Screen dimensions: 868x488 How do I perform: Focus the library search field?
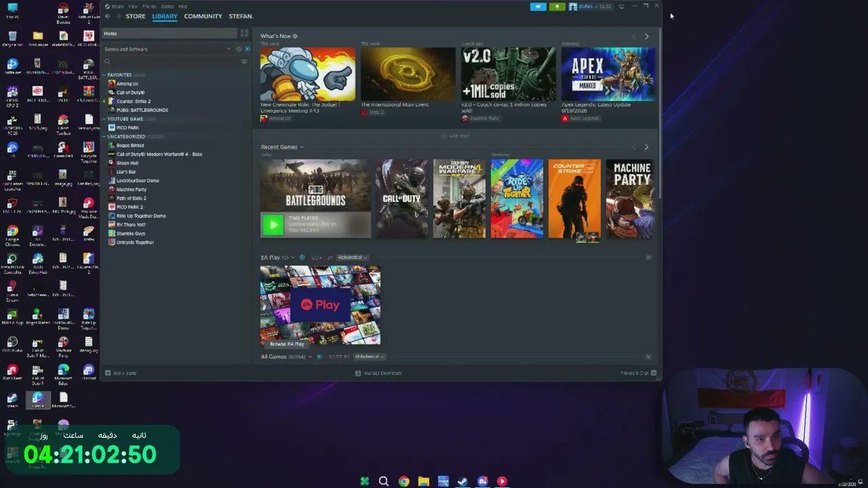click(170, 62)
